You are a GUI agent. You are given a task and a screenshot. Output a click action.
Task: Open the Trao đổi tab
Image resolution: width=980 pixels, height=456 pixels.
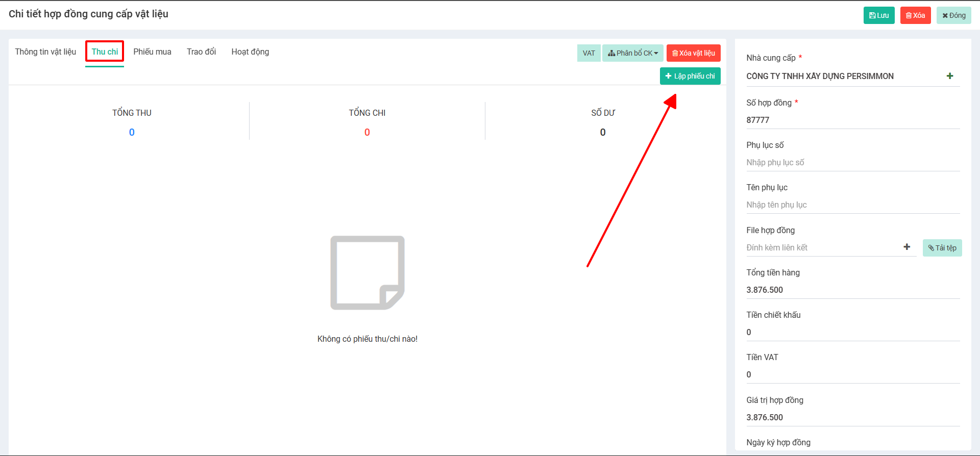click(201, 52)
